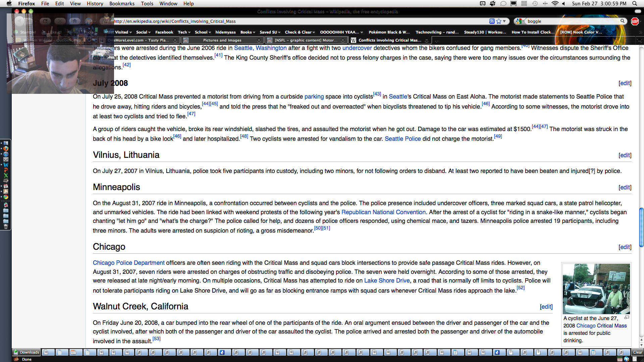Follow the Republican National Convention link
The width and height of the screenshot is (644, 362).
(383, 212)
